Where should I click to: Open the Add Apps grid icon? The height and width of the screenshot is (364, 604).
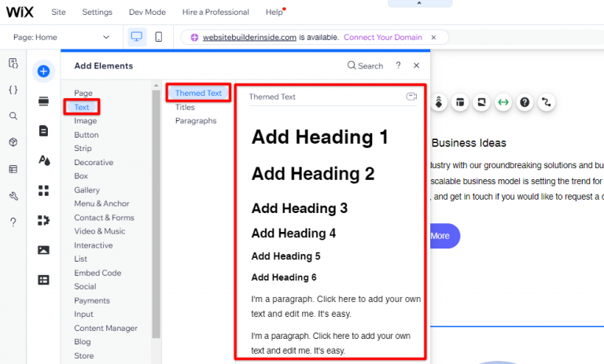point(43,190)
